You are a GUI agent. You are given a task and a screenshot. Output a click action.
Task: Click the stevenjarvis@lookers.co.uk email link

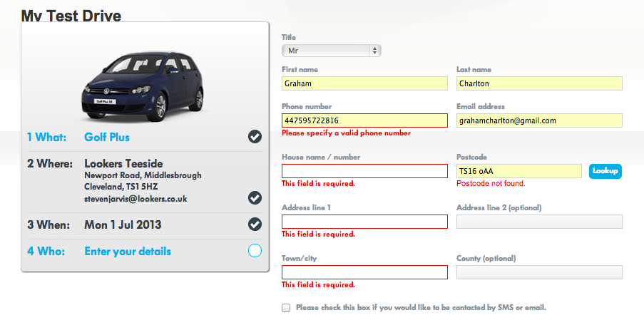tap(136, 198)
